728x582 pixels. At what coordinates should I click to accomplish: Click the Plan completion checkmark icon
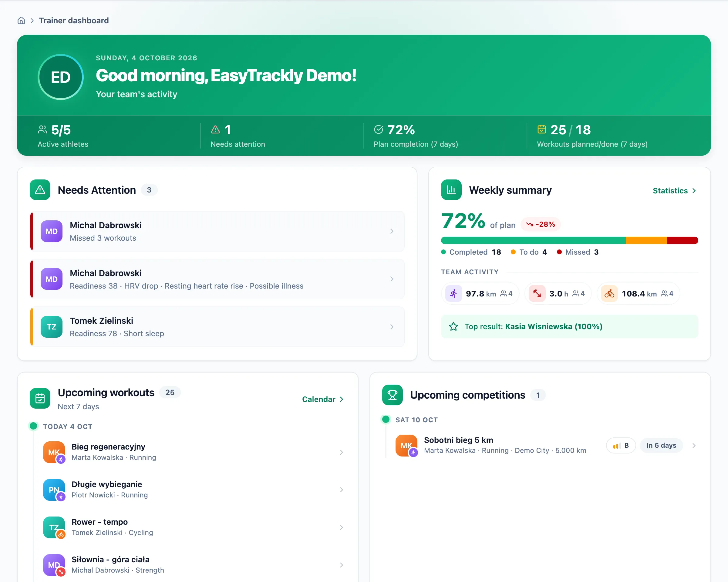pos(379,129)
